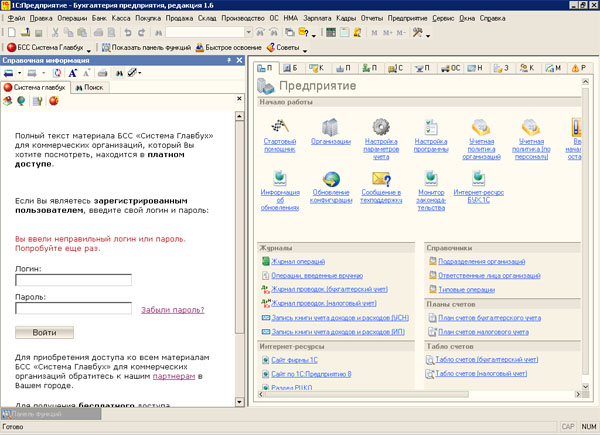The height and width of the screenshot is (435, 600).
Task: Click the Забыли пароль? link
Action: pyautogui.click(x=173, y=310)
